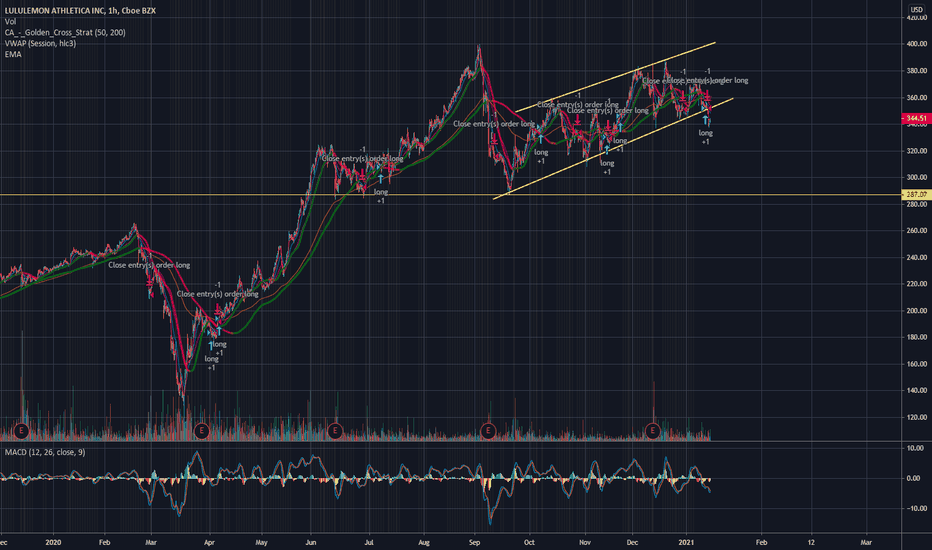This screenshot has width=932, height=550.
Task: Click the Sep label on the time axis
Action: pos(474,542)
